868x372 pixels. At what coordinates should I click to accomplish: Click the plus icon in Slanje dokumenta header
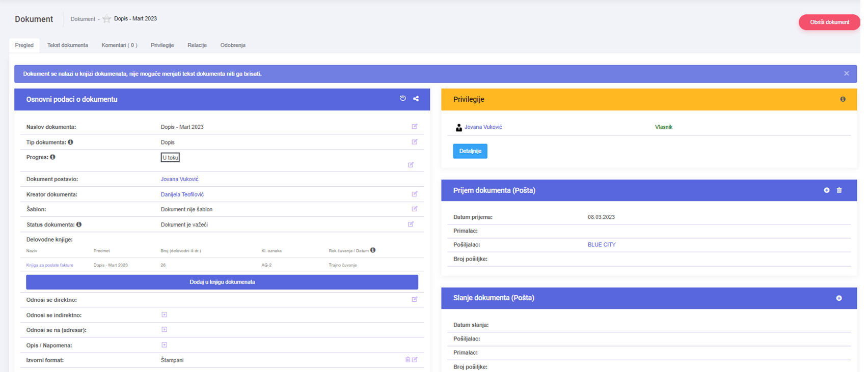pyautogui.click(x=839, y=298)
